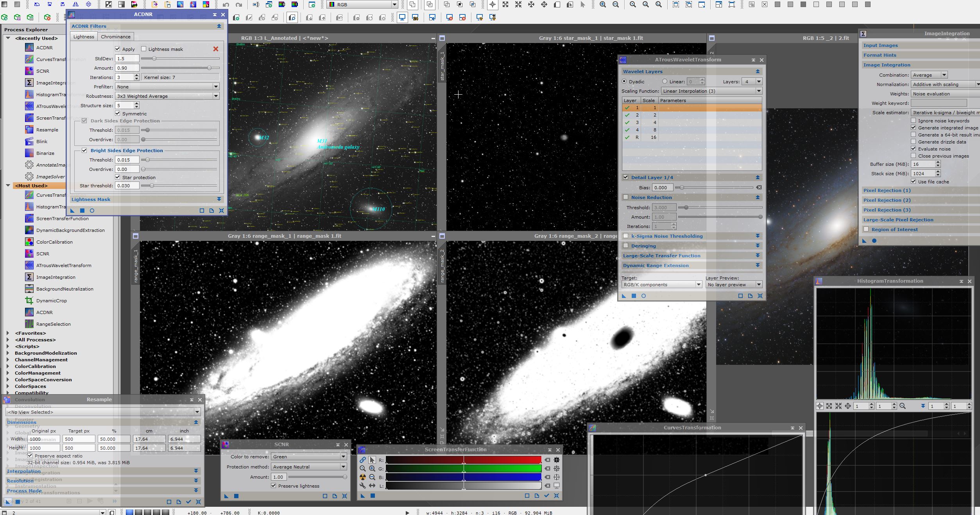Viewport: 980px width, 515px height.
Task: Open ACDNR in Recently Used list
Action: point(44,48)
